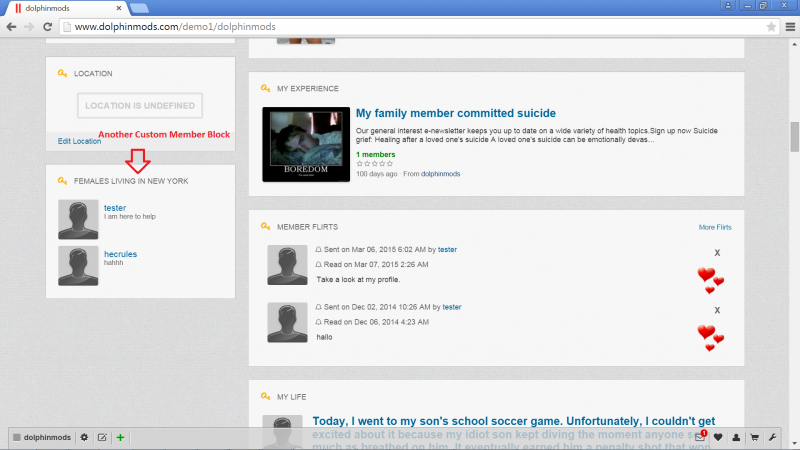The height and width of the screenshot is (450, 800).
Task: Click '1 members' link
Action: click(x=376, y=155)
